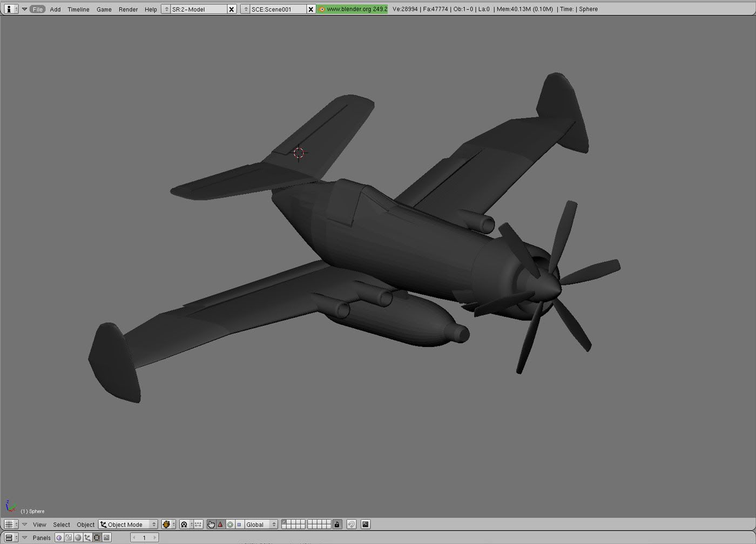
Task: Open the 3D view's View menu
Action: (x=39, y=524)
